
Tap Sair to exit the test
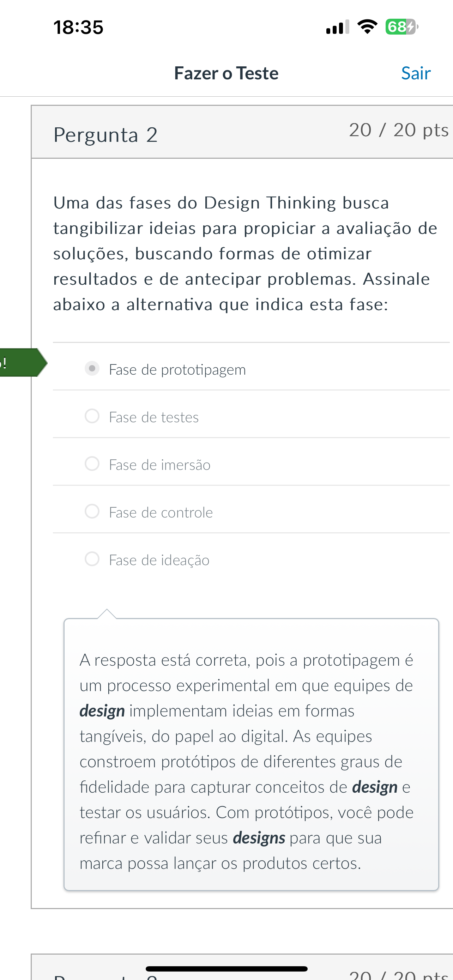(x=416, y=73)
